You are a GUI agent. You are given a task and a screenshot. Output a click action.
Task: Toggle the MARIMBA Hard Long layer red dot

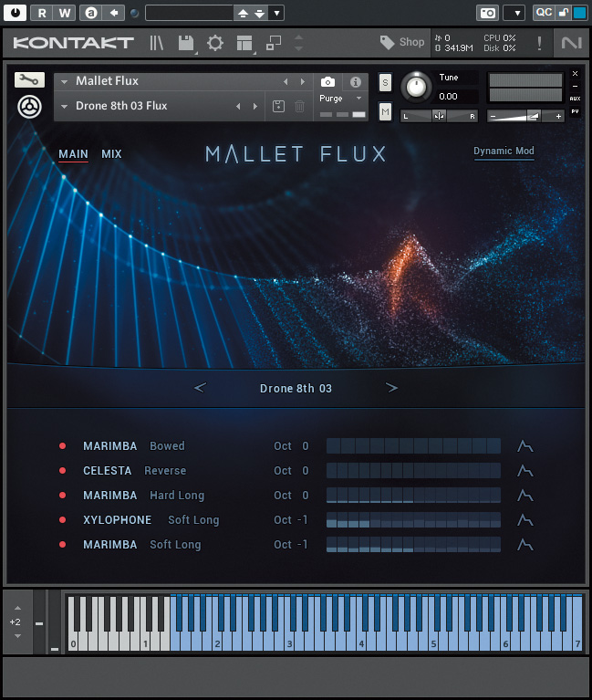pos(62,495)
